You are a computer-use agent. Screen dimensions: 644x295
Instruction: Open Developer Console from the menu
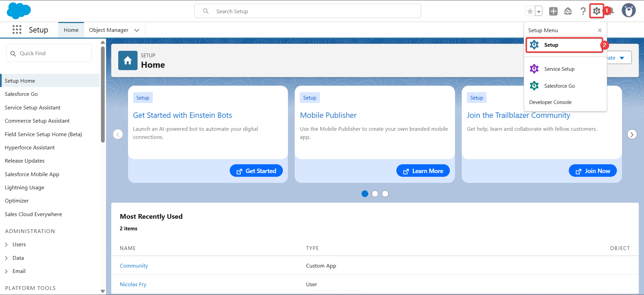click(550, 102)
